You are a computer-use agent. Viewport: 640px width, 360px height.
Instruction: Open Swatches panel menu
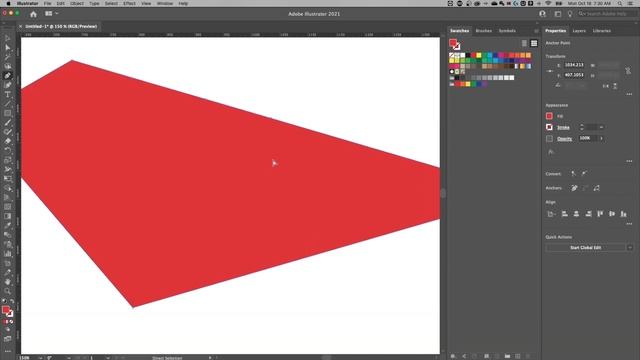point(536,31)
